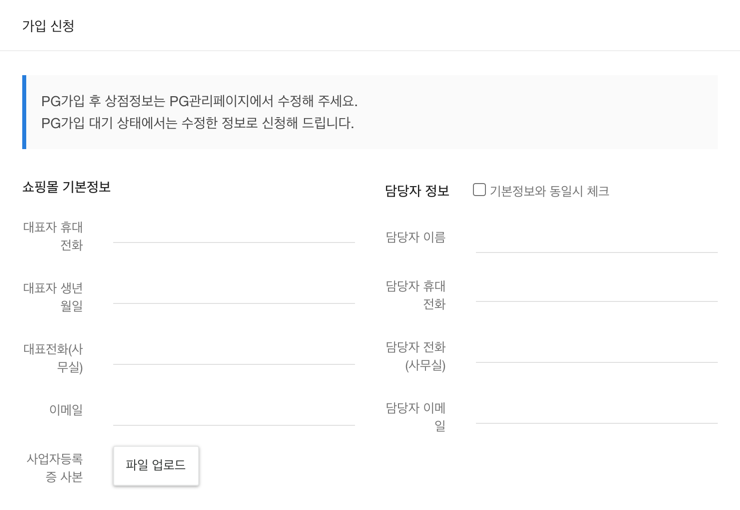Click the 담당자 이메일 label text
Image resolution: width=740 pixels, height=510 pixels.
click(x=416, y=417)
